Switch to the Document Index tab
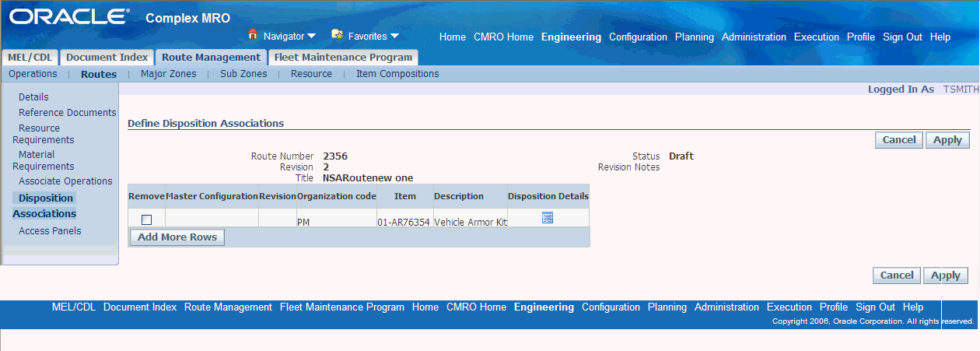980x351 pixels. tap(107, 58)
